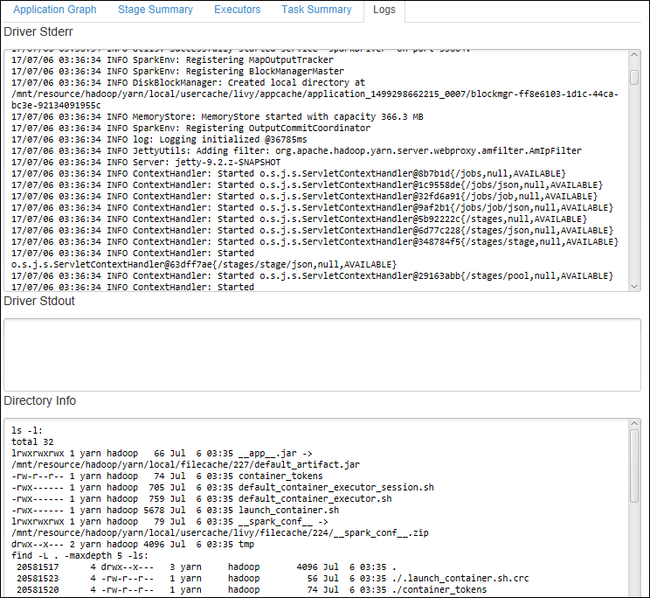
Task: Click the '__spark_conf__ ->' symlink line
Action: (170, 521)
